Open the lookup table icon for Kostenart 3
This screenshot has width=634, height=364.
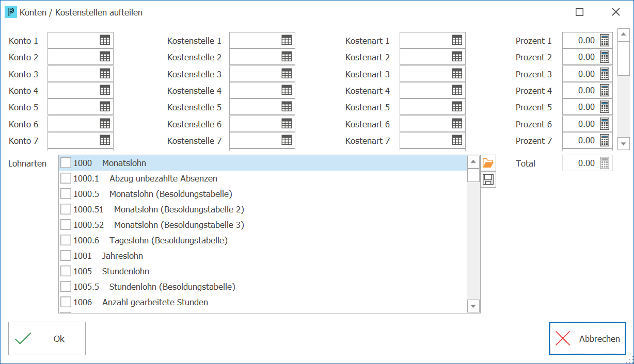coord(457,74)
